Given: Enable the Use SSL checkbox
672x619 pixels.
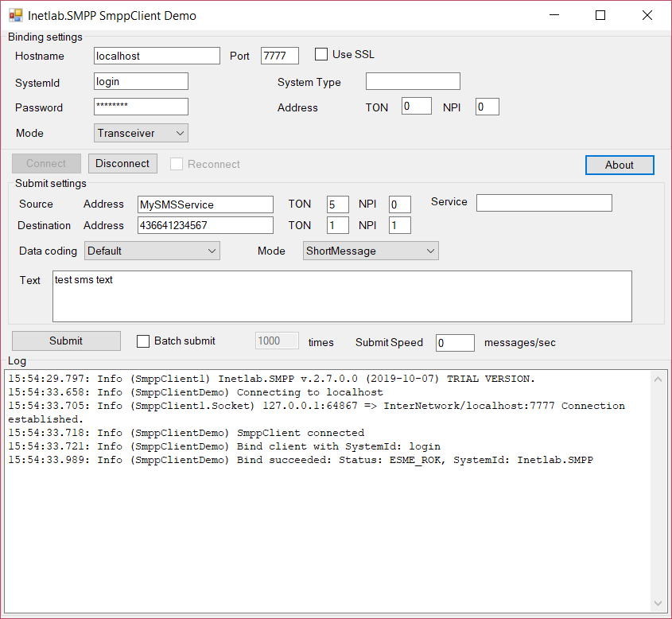Looking at the screenshot, I should click(321, 54).
